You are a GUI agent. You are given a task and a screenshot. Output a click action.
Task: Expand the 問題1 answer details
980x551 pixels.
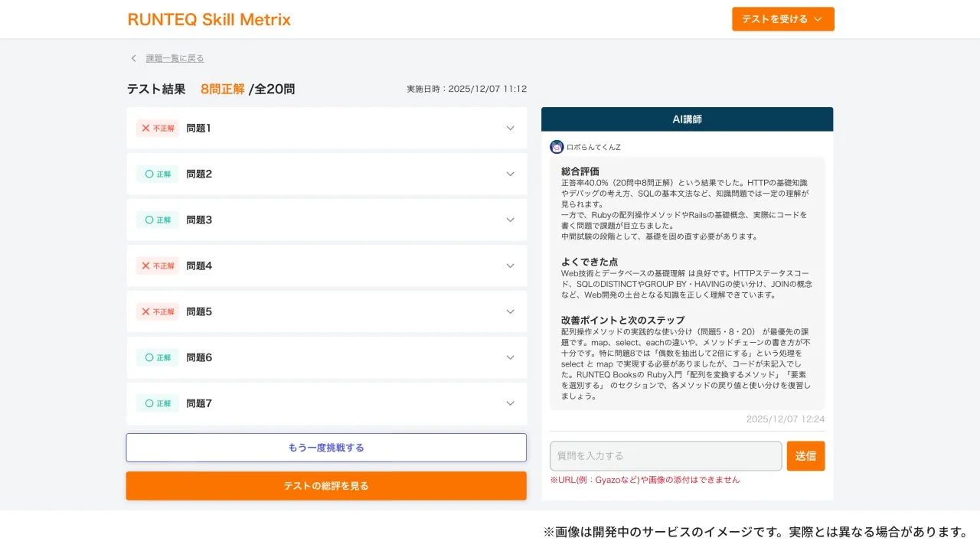pos(510,128)
